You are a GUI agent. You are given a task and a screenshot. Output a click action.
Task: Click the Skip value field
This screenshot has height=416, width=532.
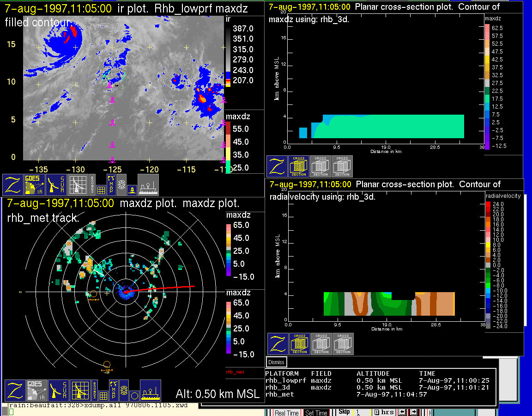click(x=362, y=412)
